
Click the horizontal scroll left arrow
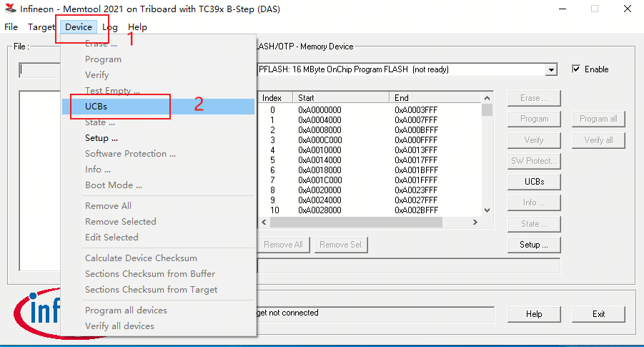264,222
